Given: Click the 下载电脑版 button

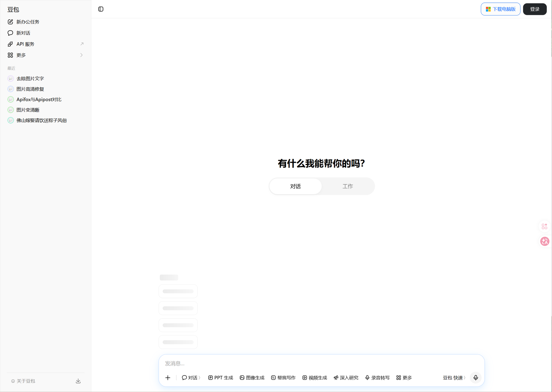Looking at the screenshot, I should [x=500, y=9].
